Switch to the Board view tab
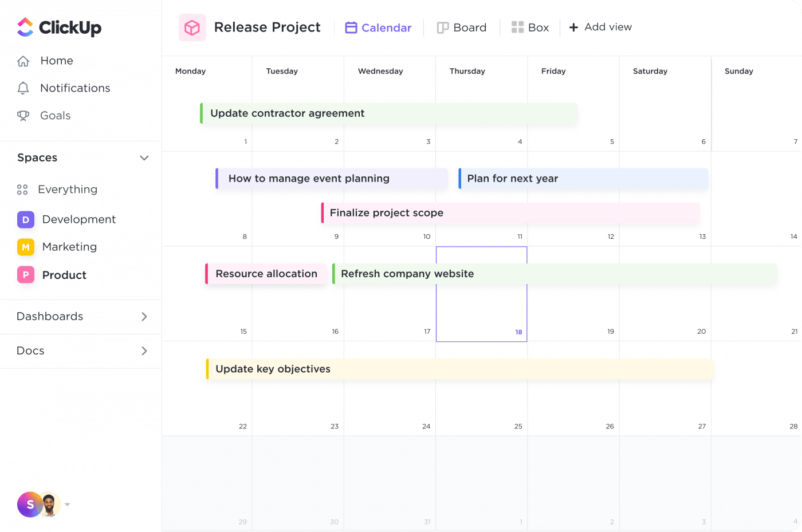 (462, 27)
